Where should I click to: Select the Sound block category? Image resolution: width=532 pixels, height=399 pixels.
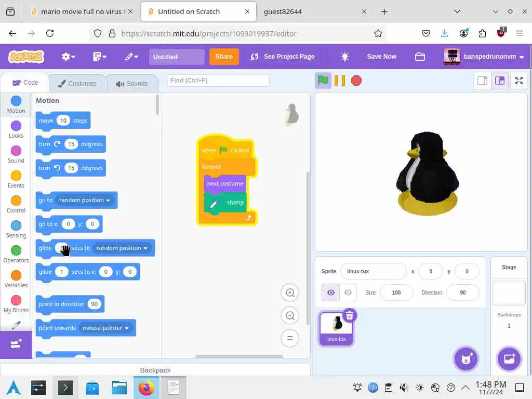(x=16, y=154)
